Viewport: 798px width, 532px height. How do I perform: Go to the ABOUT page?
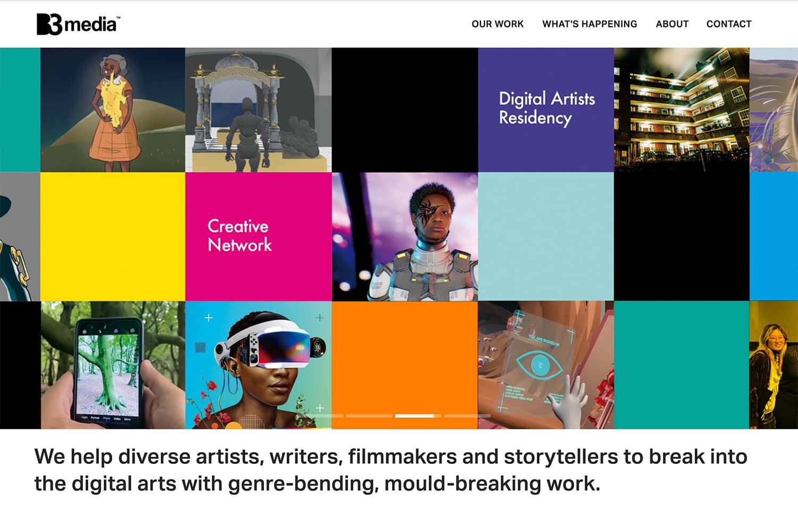tap(672, 24)
